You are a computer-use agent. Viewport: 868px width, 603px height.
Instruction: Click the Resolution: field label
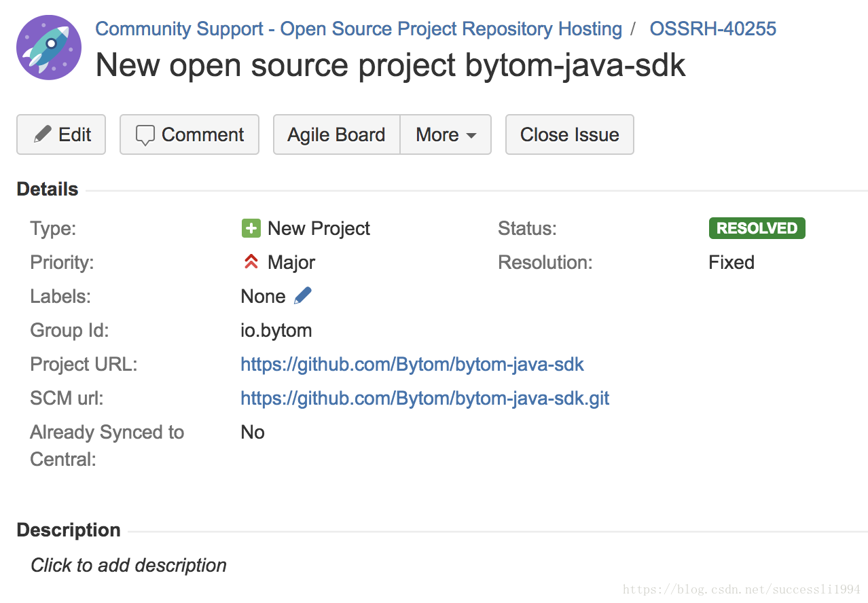(x=545, y=262)
